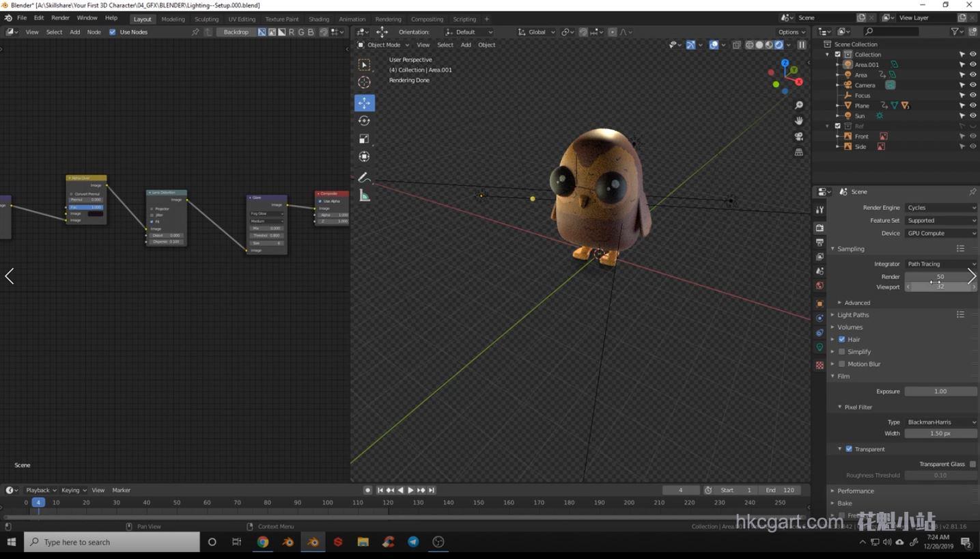
Task: Enable the Motion Blur checkbox
Action: [x=842, y=364]
